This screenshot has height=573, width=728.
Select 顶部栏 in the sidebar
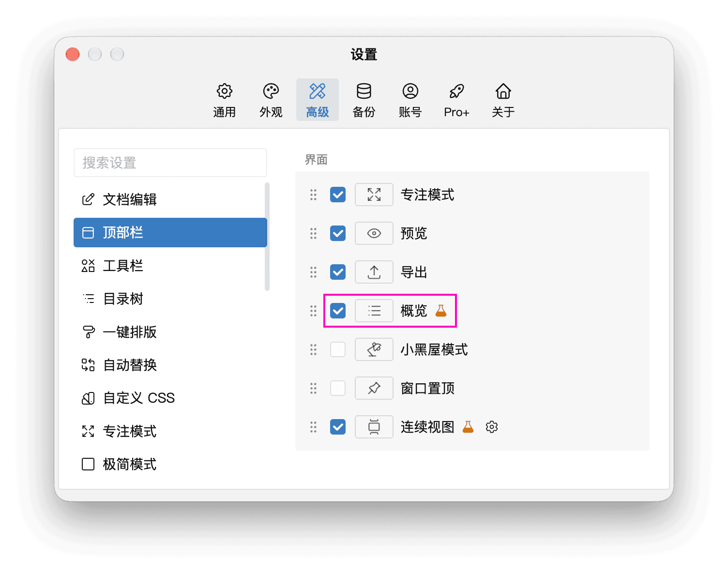coord(170,232)
